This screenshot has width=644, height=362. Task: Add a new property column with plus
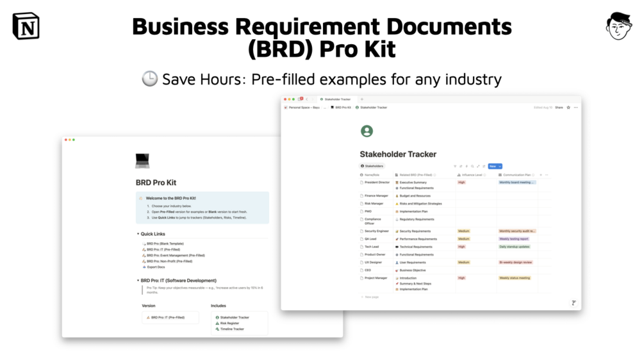click(x=541, y=175)
